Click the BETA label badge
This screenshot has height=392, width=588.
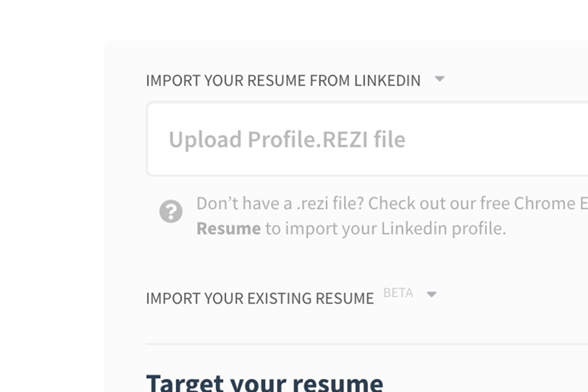pyautogui.click(x=398, y=293)
